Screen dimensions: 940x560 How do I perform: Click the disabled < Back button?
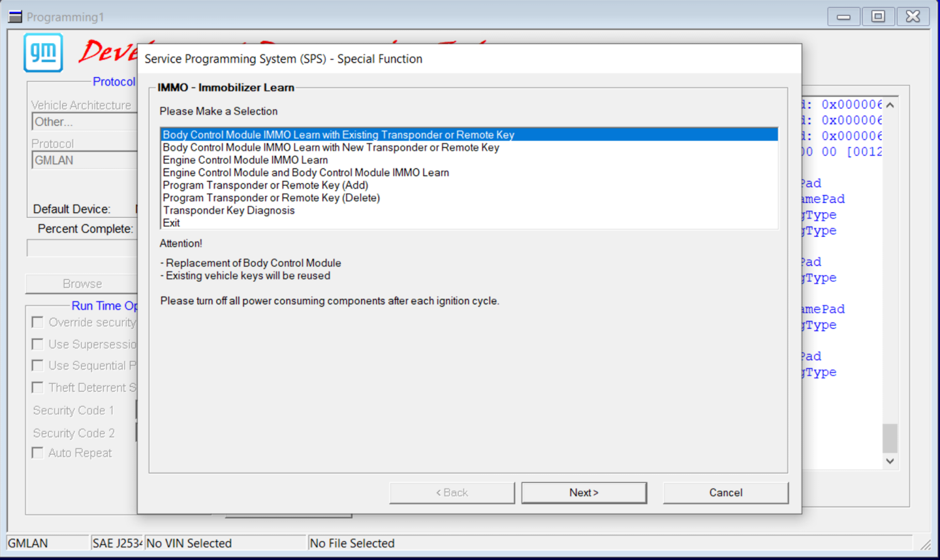pyautogui.click(x=452, y=493)
